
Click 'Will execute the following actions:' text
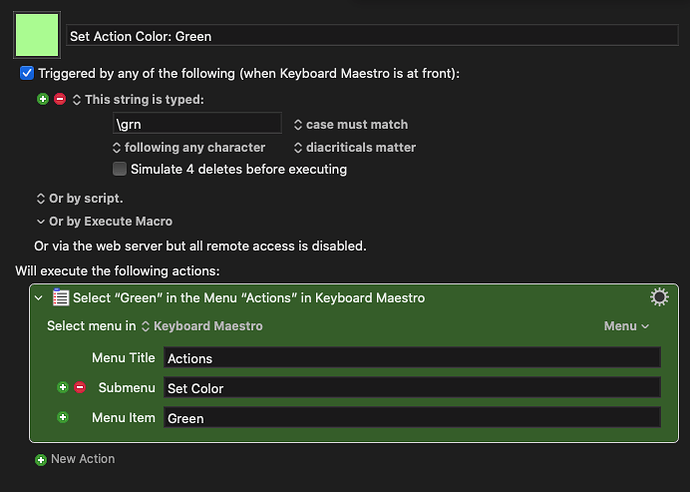117,271
